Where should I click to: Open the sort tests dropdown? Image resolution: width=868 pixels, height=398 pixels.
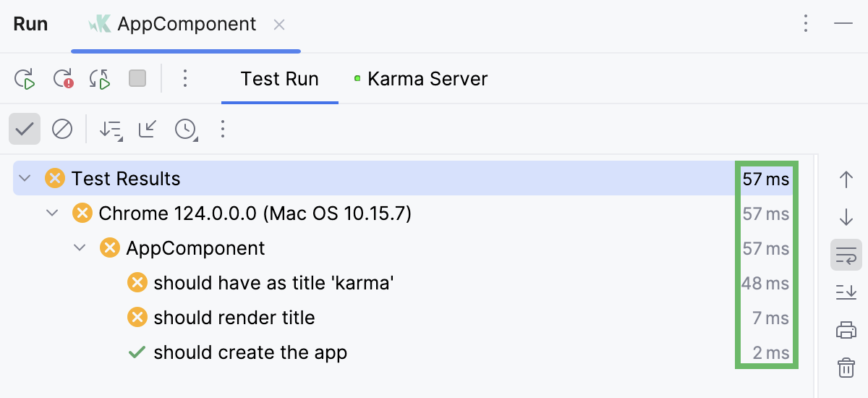coord(111,130)
